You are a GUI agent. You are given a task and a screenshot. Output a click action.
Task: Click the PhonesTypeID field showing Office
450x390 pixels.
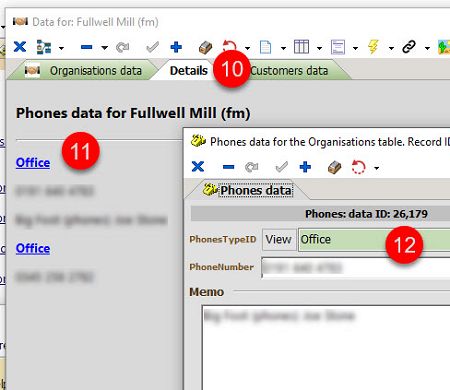pos(374,239)
